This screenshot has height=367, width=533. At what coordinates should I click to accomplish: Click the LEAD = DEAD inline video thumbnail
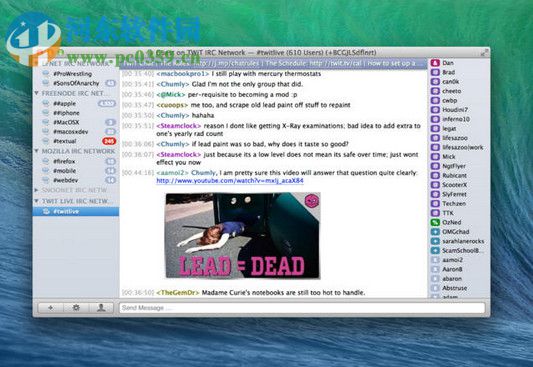point(243,236)
